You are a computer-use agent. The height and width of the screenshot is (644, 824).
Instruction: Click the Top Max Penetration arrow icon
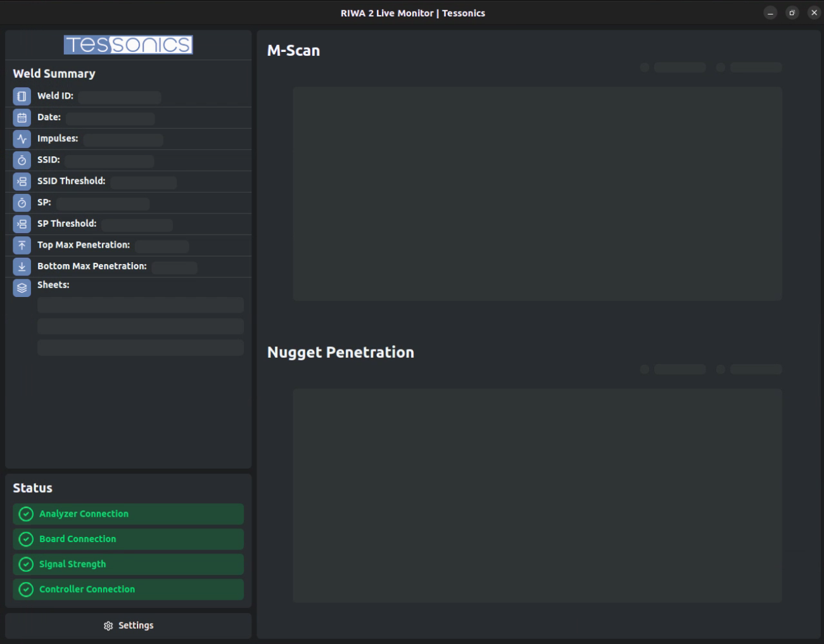coord(22,245)
